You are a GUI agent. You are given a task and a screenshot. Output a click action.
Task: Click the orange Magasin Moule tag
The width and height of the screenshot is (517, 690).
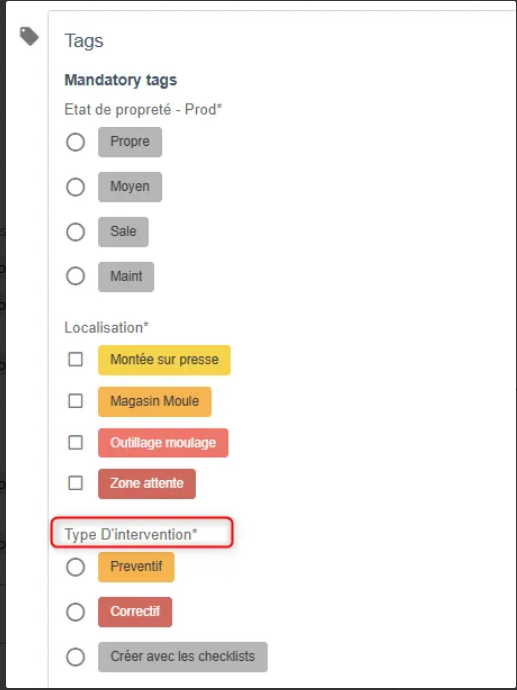[154, 401]
